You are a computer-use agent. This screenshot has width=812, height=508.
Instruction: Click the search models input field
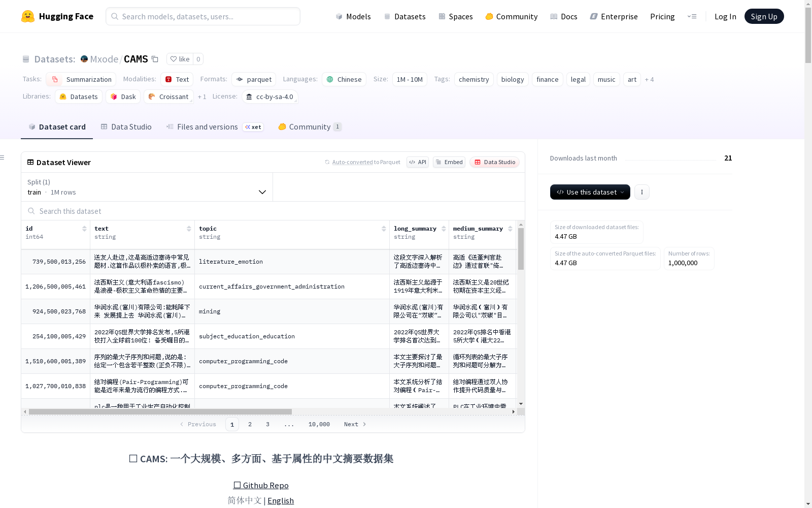pyautogui.click(x=203, y=16)
